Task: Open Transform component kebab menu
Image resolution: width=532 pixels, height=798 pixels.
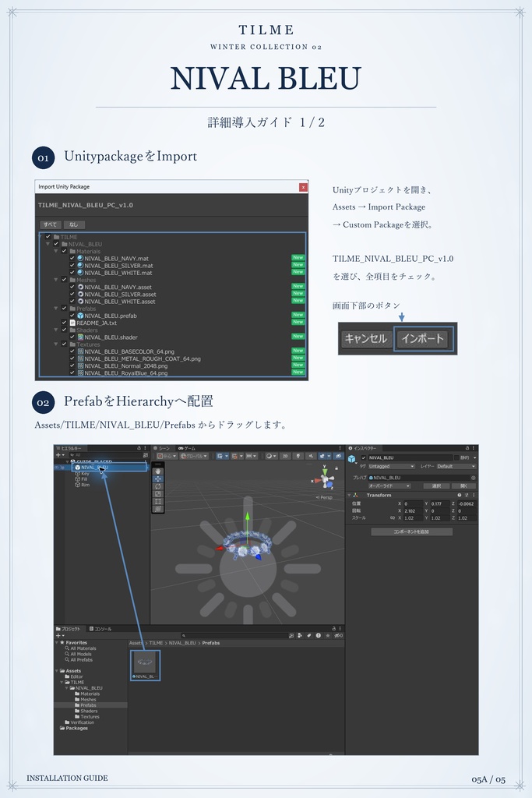Action: tap(474, 495)
